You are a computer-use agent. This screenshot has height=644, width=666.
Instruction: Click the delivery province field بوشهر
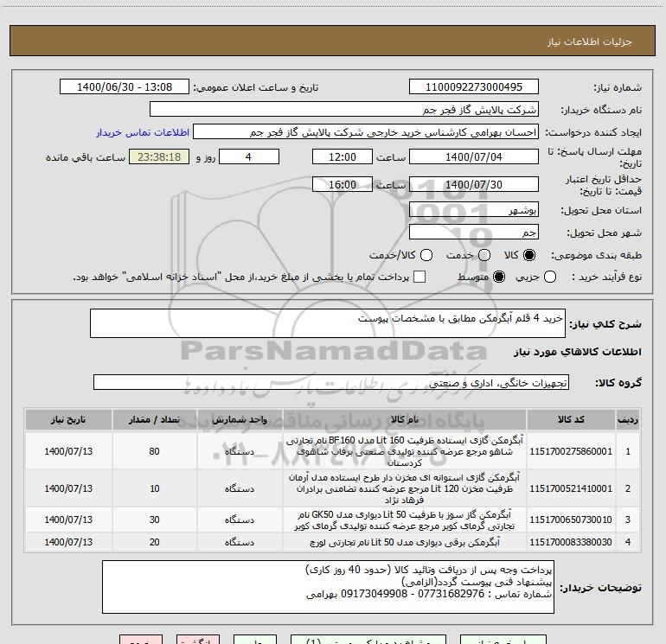click(x=474, y=209)
